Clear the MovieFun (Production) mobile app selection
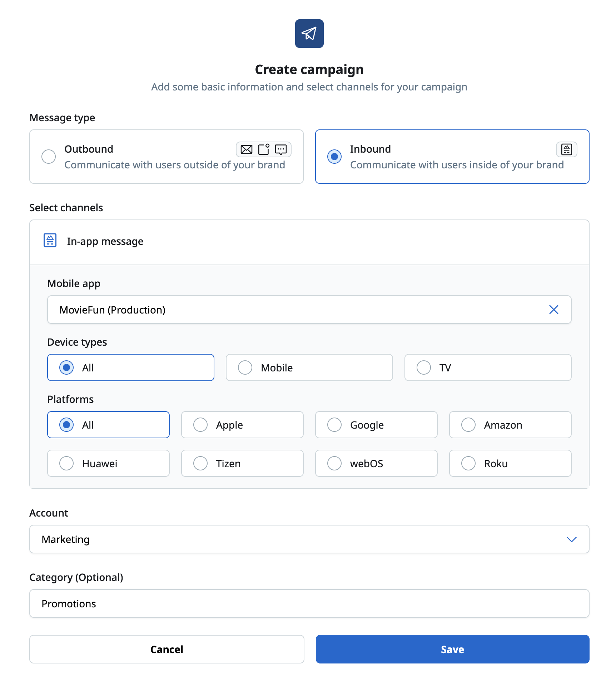Screen dimensions: 616x686 pos(554,310)
